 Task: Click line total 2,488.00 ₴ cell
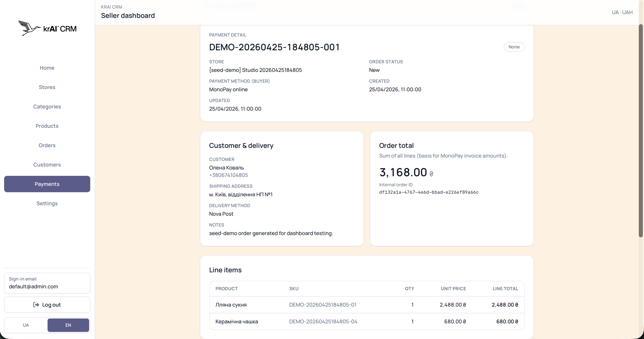point(505,305)
